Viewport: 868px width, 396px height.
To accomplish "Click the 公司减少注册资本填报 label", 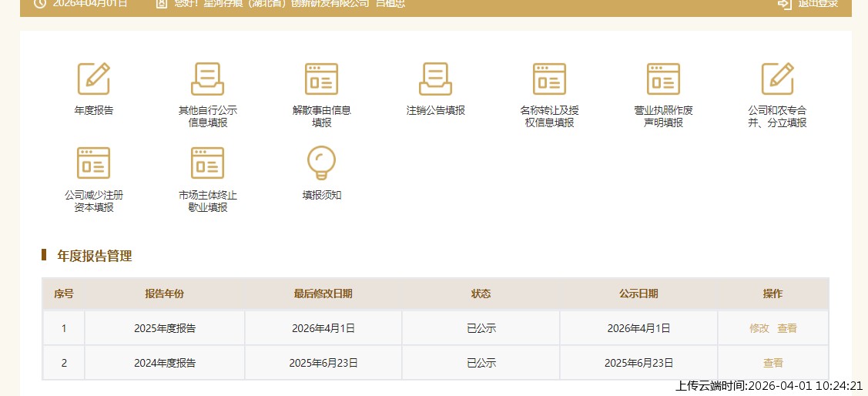I will click(x=93, y=201).
